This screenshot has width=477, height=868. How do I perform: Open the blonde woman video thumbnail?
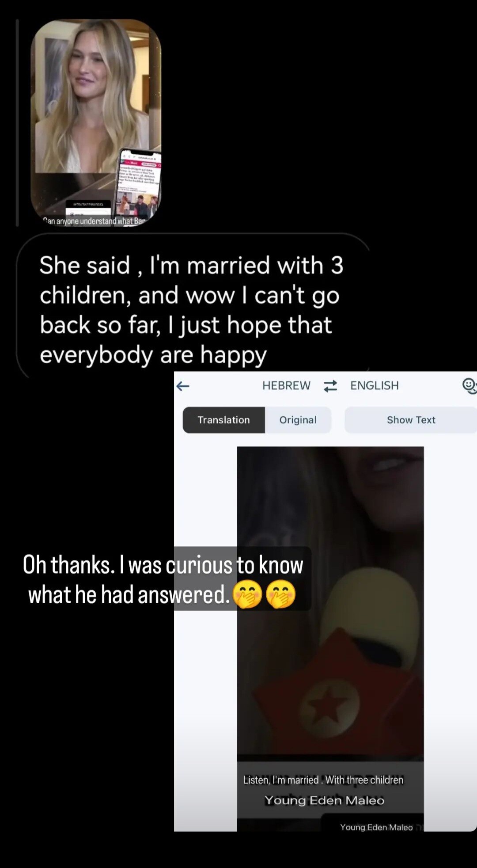pos(96,123)
